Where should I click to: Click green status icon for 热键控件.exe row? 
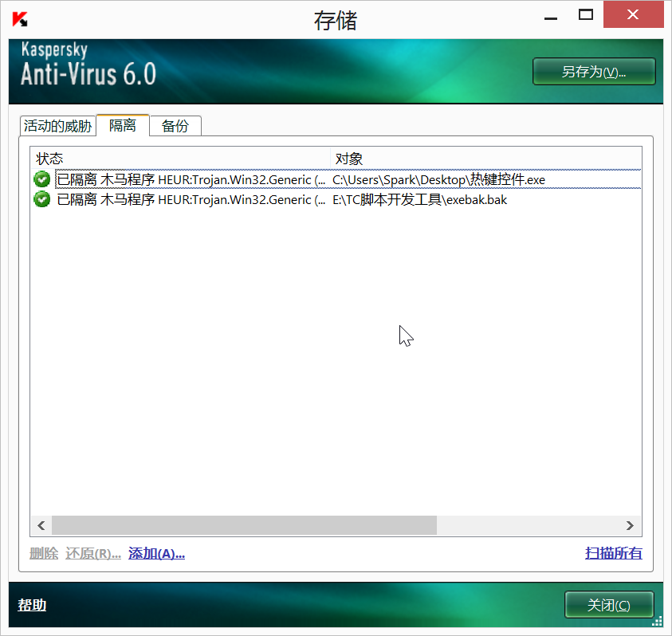(42, 179)
